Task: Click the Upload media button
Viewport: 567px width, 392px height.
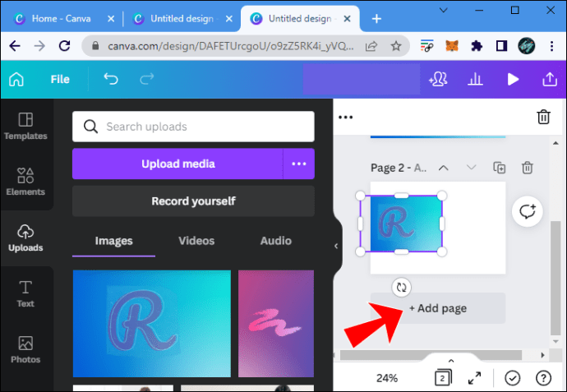Action: pyautogui.click(x=177, y=164)
